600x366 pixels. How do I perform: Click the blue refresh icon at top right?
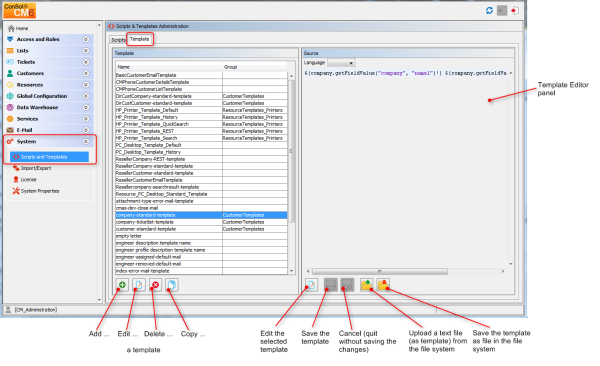pyautogui.click(x=489, y=10)
